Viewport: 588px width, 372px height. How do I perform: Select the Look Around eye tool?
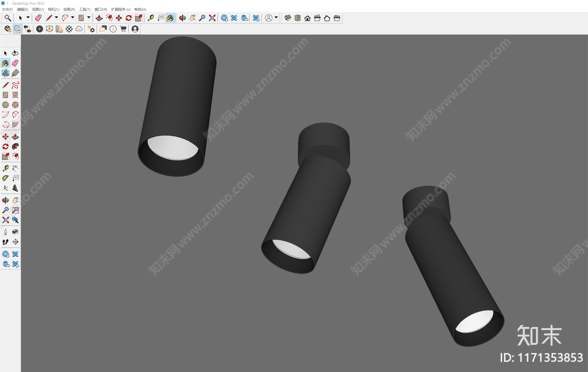click(x=15, y=232)
